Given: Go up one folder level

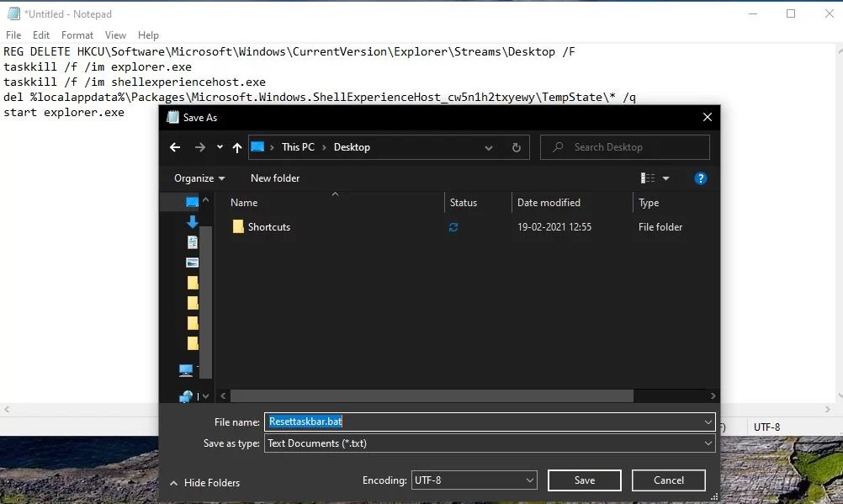Looking at the screenshot, I should pos(236,147).
